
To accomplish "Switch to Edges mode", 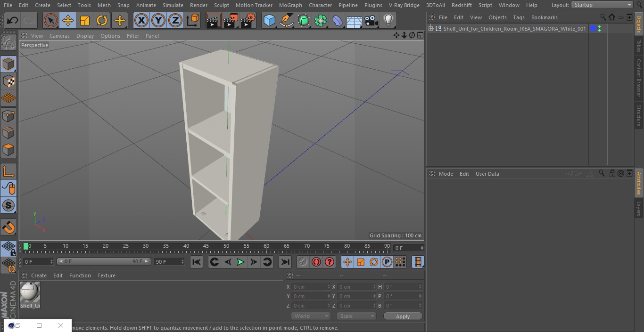I will coord(8,133).
